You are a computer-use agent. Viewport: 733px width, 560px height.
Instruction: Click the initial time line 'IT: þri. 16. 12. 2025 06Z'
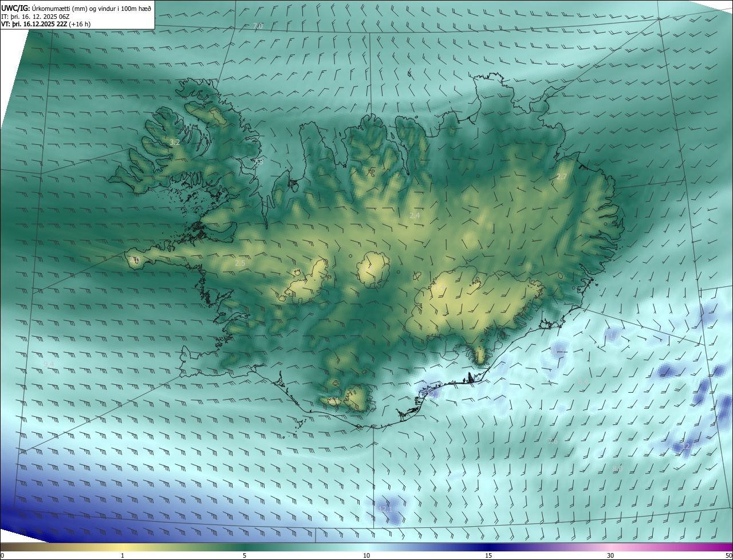(x=36, y=17)
